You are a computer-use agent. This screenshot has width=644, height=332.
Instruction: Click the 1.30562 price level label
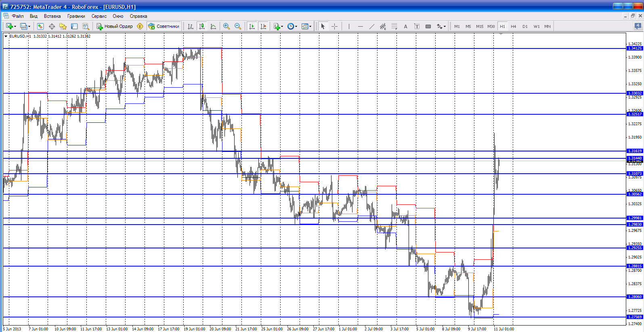click(635, 194)
